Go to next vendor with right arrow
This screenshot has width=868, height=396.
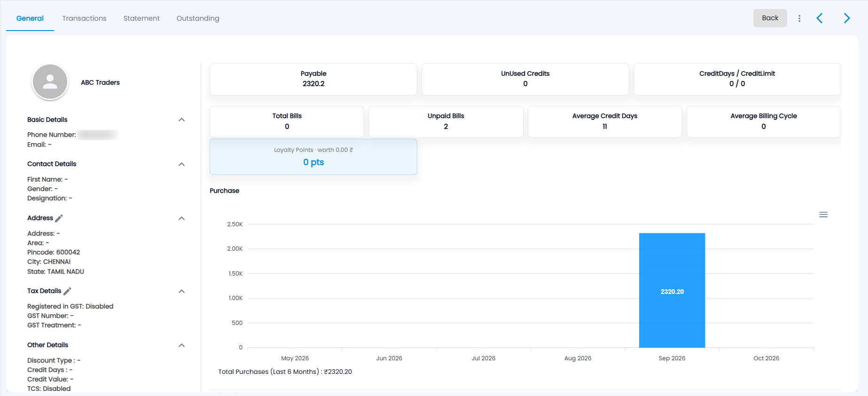(847, 18)
